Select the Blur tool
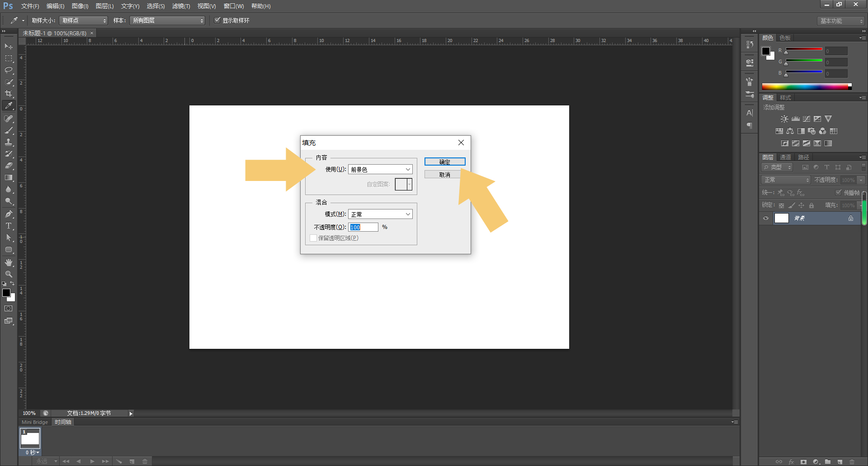The image size is (868, 466). coord(9,189)
